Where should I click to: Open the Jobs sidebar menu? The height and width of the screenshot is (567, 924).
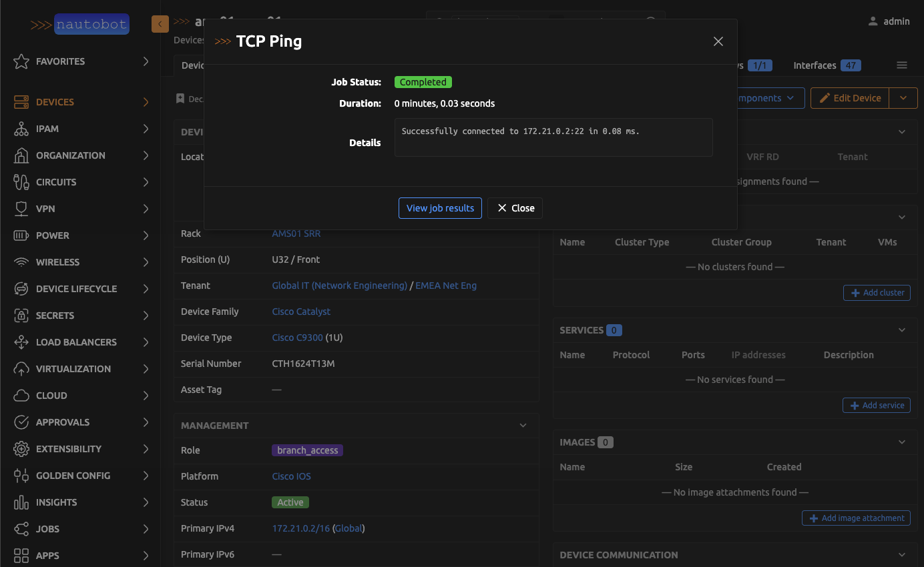[47, 529]
